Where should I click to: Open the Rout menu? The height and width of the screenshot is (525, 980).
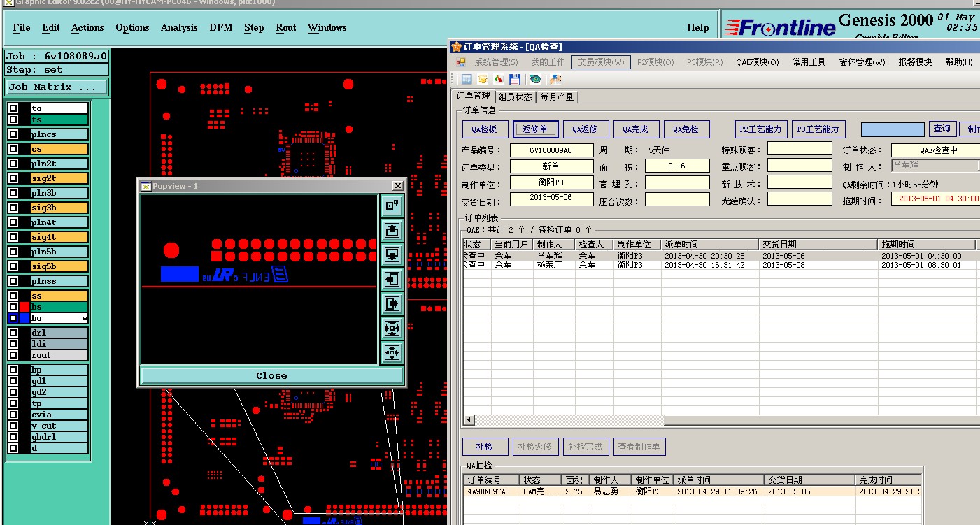286,28
